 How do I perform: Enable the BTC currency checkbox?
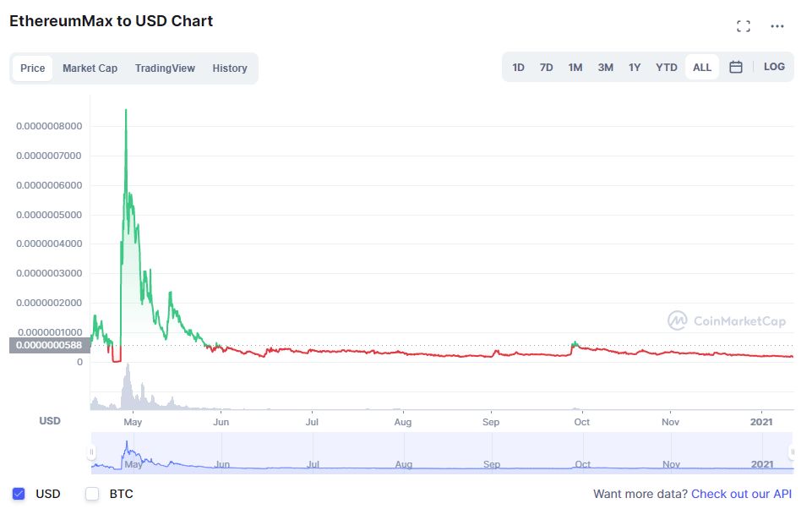click(x=92, y=494)
